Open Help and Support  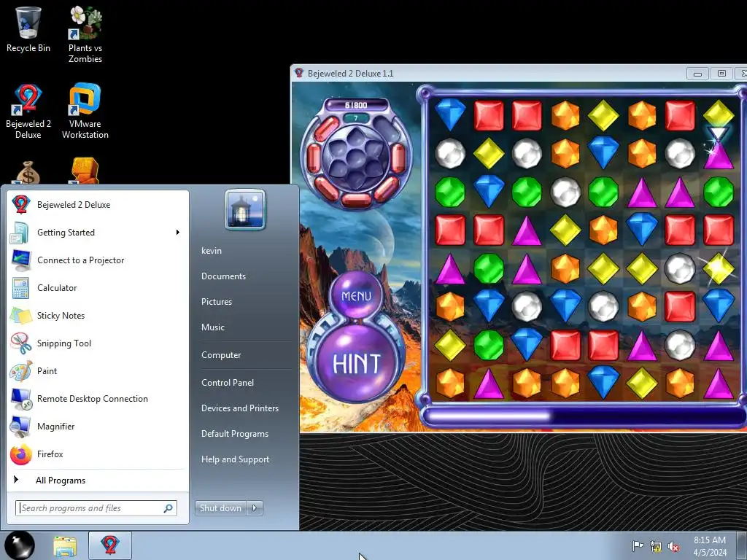(x=236, y=459)
